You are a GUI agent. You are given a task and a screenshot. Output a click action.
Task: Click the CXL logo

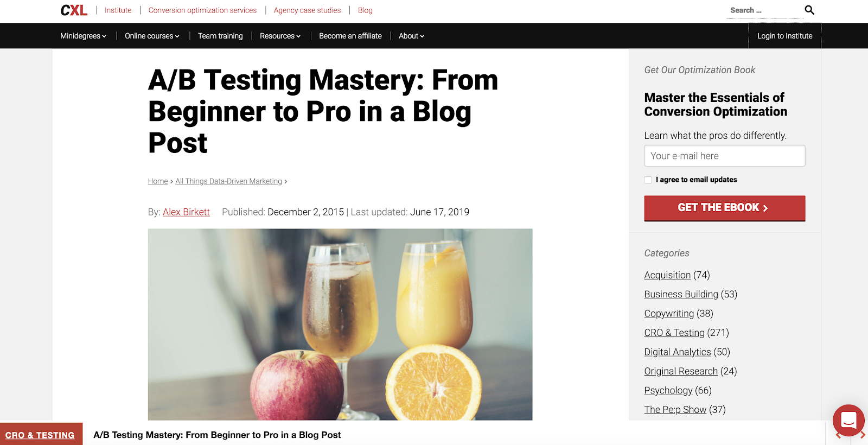tap(74, 10)
